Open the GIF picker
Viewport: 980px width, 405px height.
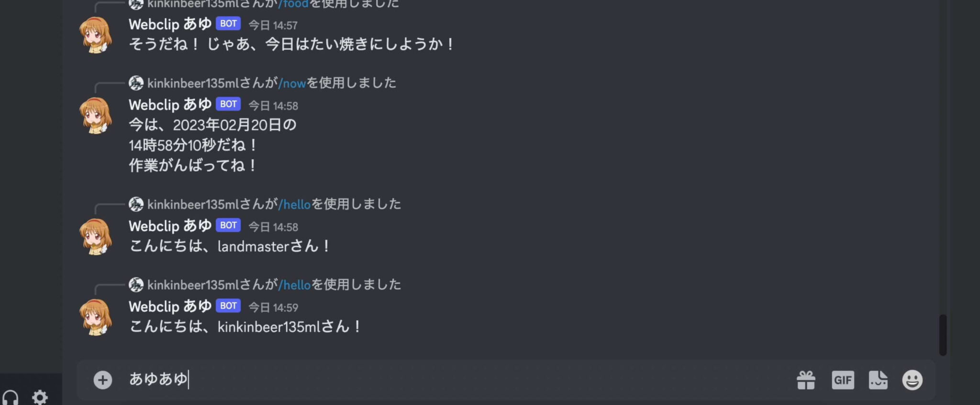[x=843, y=380]
